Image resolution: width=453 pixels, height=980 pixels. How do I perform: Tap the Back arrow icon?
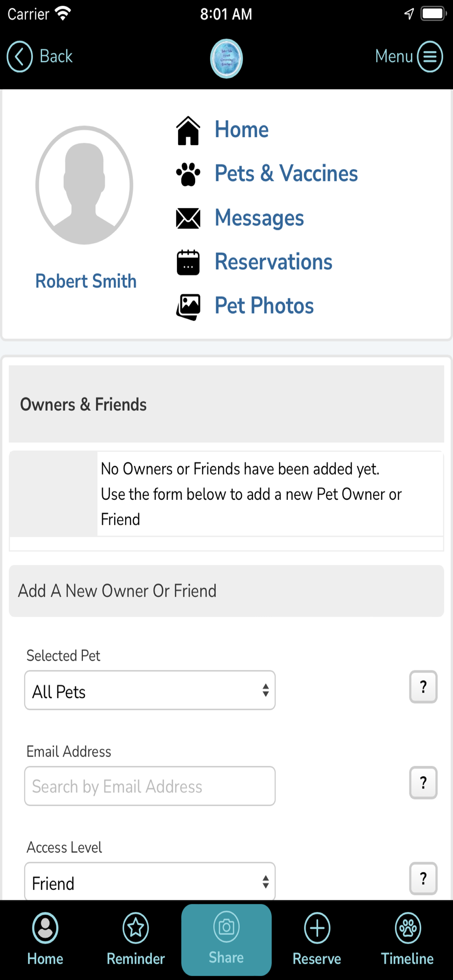[20, 56]
